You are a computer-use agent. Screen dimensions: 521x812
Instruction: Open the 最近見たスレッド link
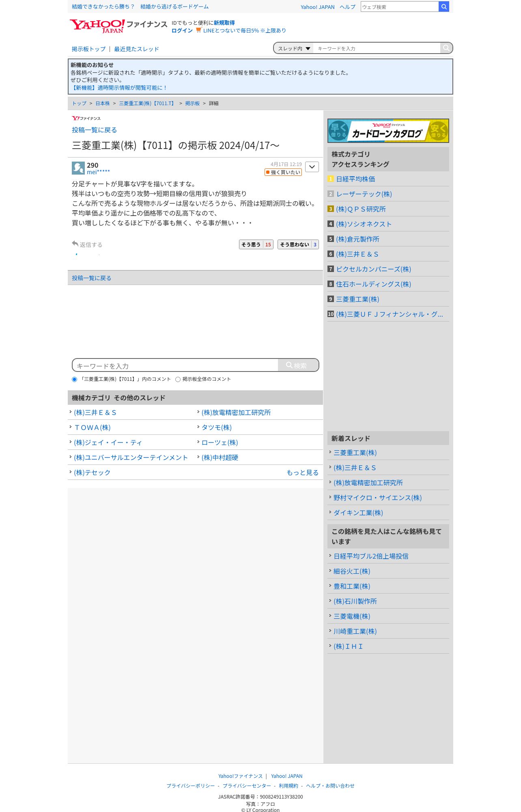(x=136, y=49)
